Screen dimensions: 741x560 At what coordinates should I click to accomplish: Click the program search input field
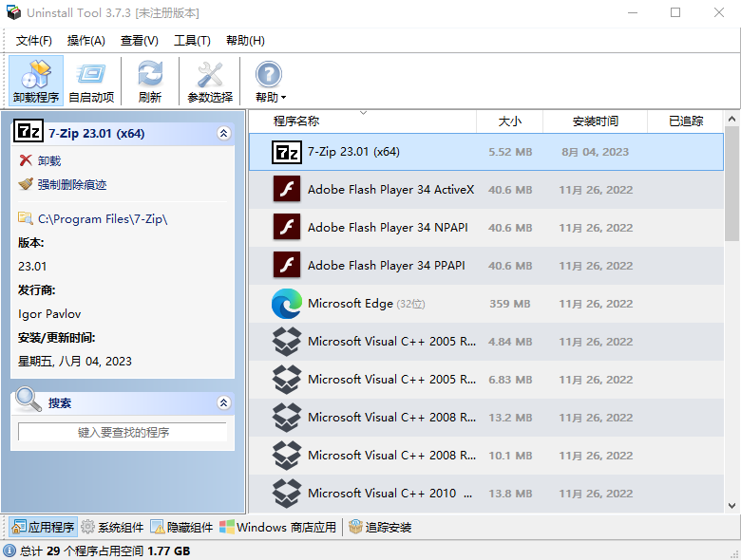123,432
